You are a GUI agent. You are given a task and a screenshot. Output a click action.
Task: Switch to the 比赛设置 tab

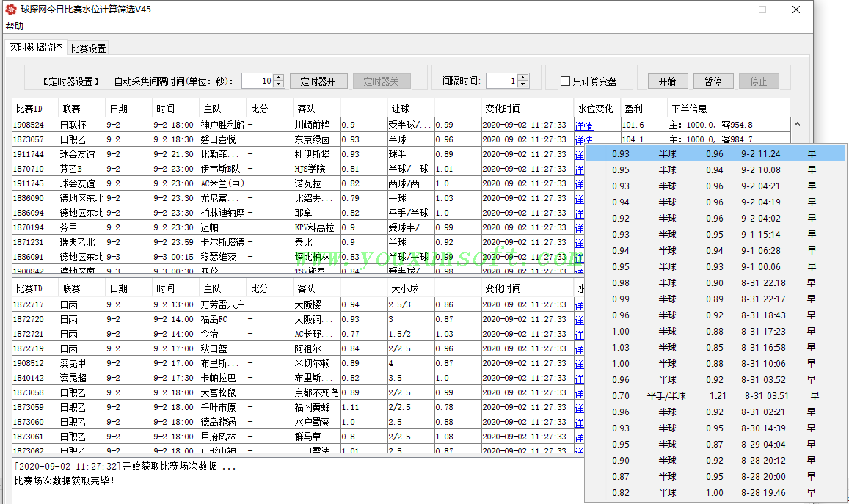point(88,48)
